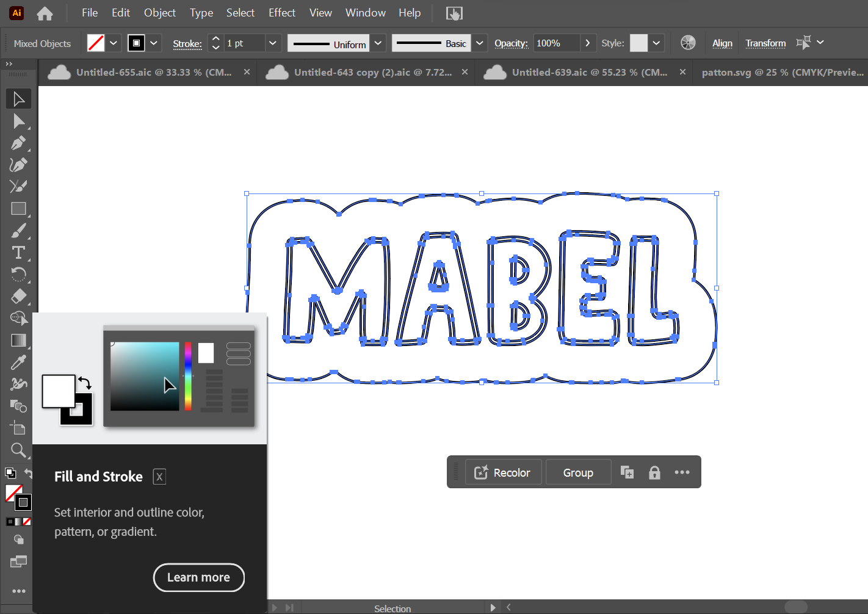Image resolution: width=868 pixels, height=614 pixels.
Task: Reset to default fill and stroke
Action: (10, 473)
